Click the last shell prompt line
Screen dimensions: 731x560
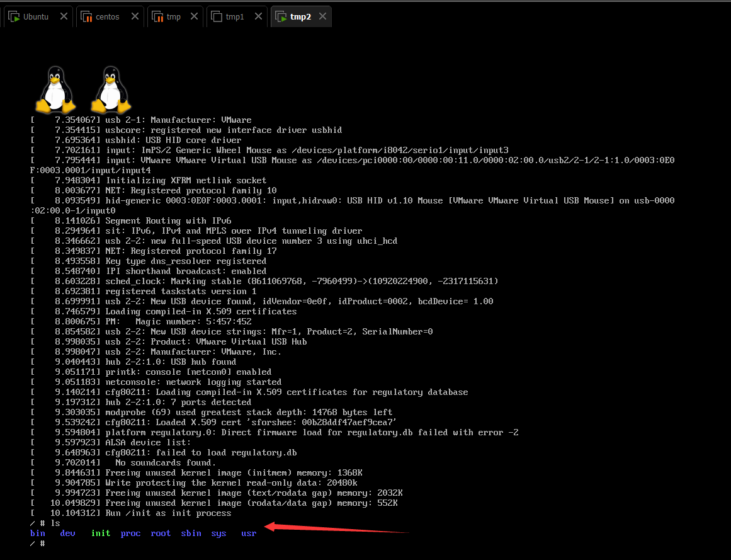(37, 544)
